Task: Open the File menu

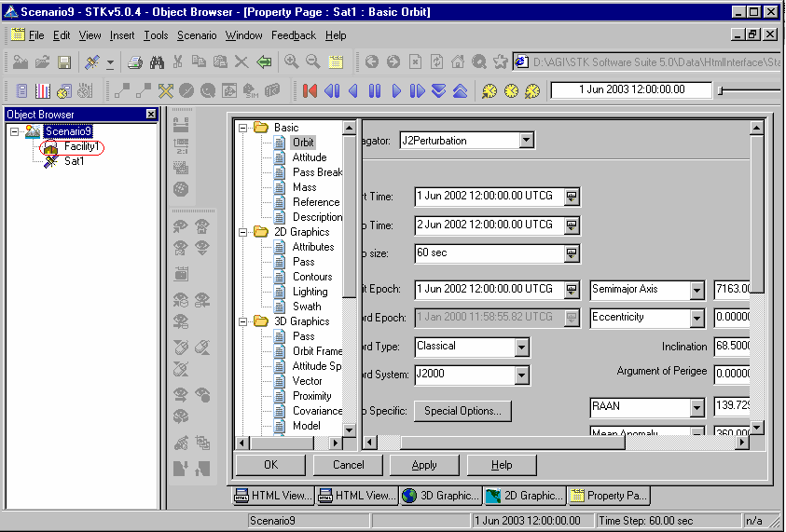Action: pos(36,35)
